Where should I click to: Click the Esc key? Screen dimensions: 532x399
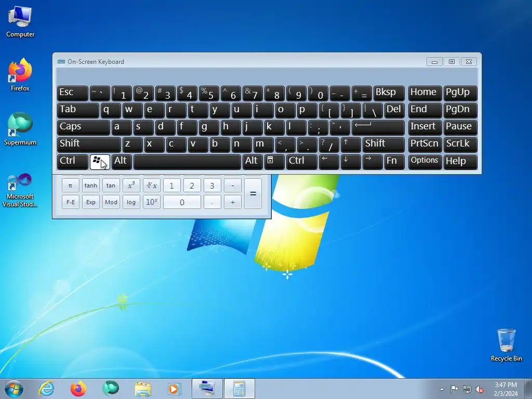[x=73, y=94]
